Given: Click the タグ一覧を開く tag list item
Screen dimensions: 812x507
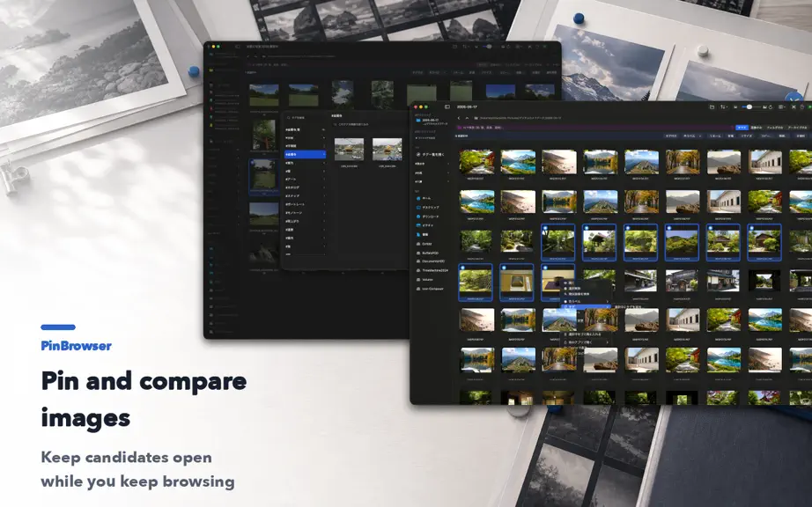Looking at the screenshot, I should 431,154.
